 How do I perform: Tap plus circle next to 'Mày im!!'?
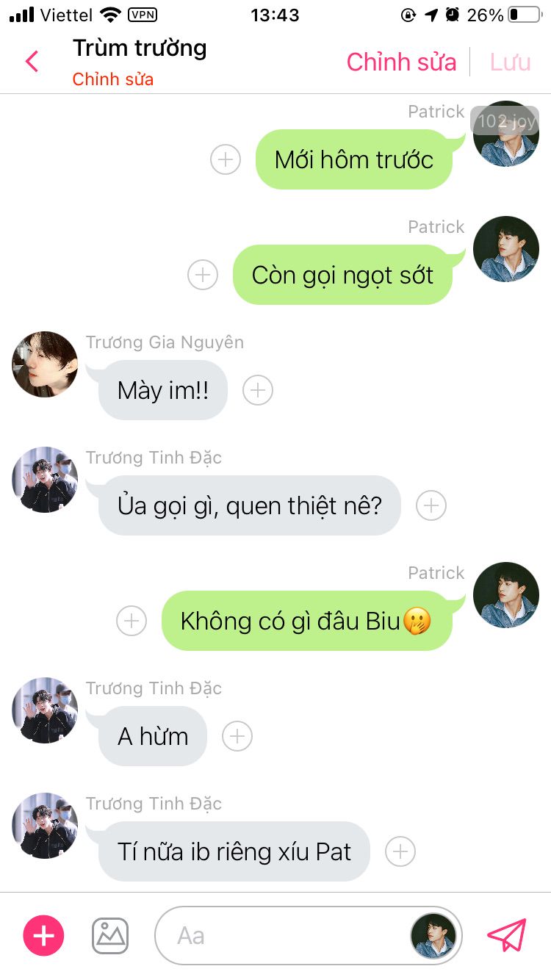click(x=258, y=390)
